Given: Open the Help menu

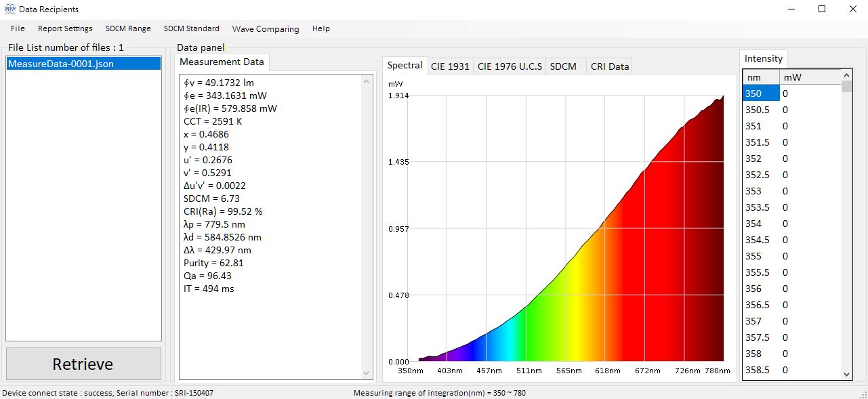Looking at the screenshot, I should [x=321, y=28].
